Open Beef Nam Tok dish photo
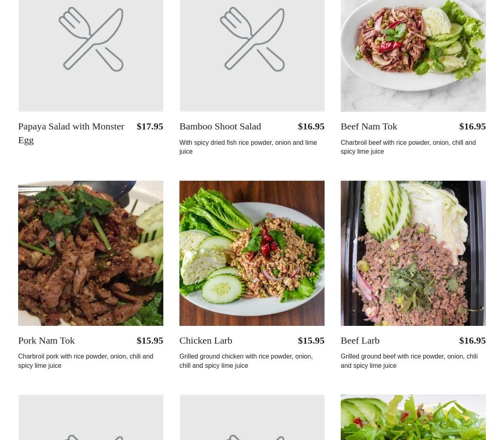Screen dimensions: 504x440 413,56
